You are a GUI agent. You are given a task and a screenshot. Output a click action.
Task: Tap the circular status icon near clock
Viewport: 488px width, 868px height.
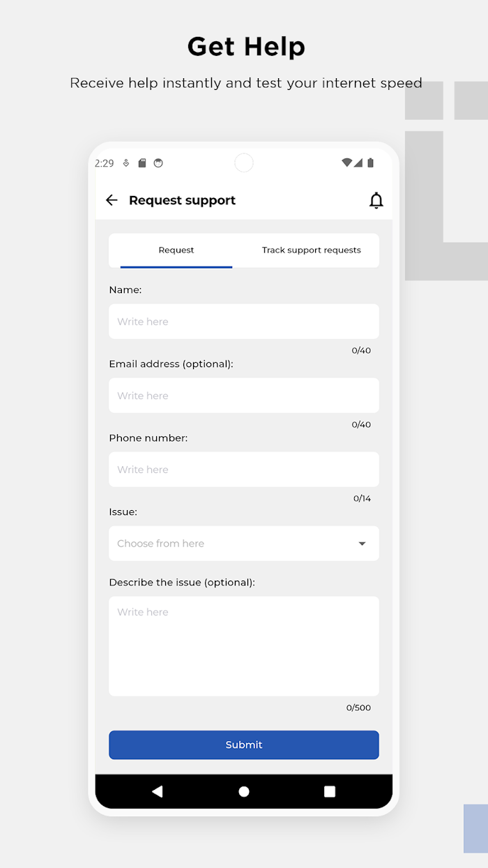pyautogui.click(x=158, y=163)
